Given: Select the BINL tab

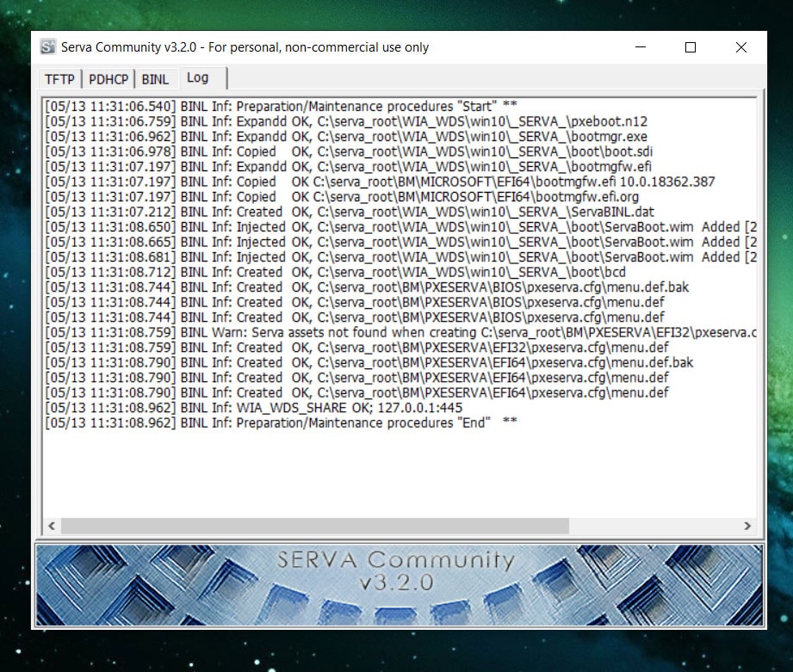Looking at the screenshot, I should [155, 79].
